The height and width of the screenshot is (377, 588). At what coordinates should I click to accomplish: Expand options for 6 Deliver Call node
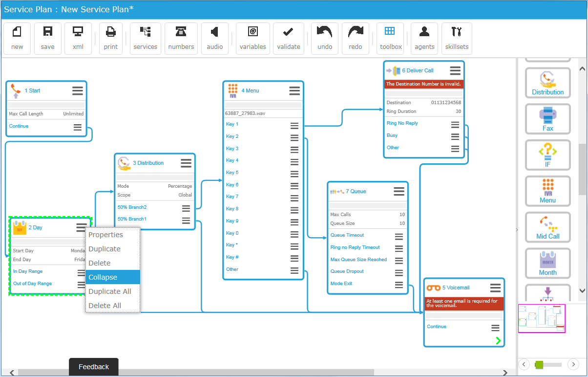pos(455,71)
